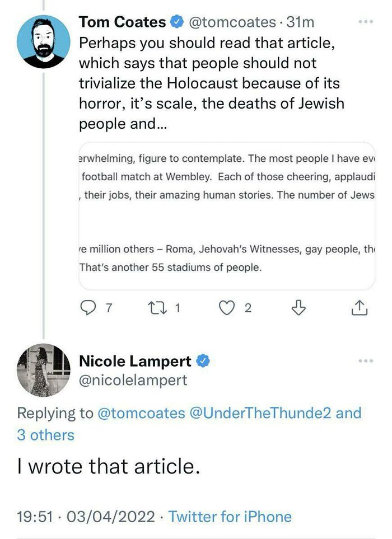
Task: Click the Nicole Lampert display name
Action: (135, 362)
